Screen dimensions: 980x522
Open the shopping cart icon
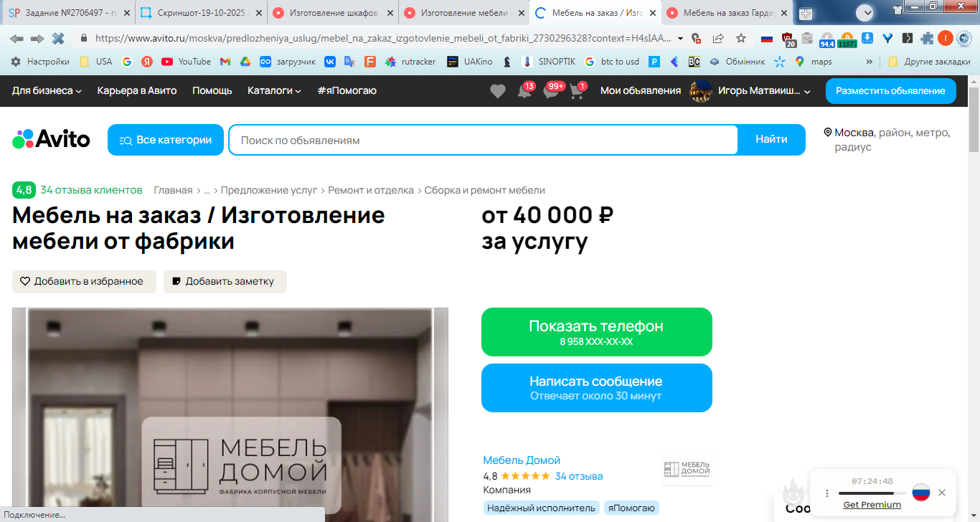click(576, 92)
